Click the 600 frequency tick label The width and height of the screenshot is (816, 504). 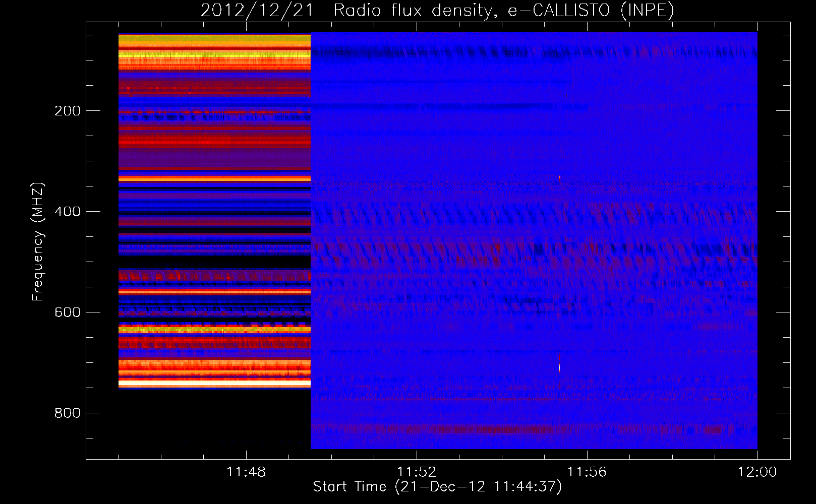[x=68, y=312]
